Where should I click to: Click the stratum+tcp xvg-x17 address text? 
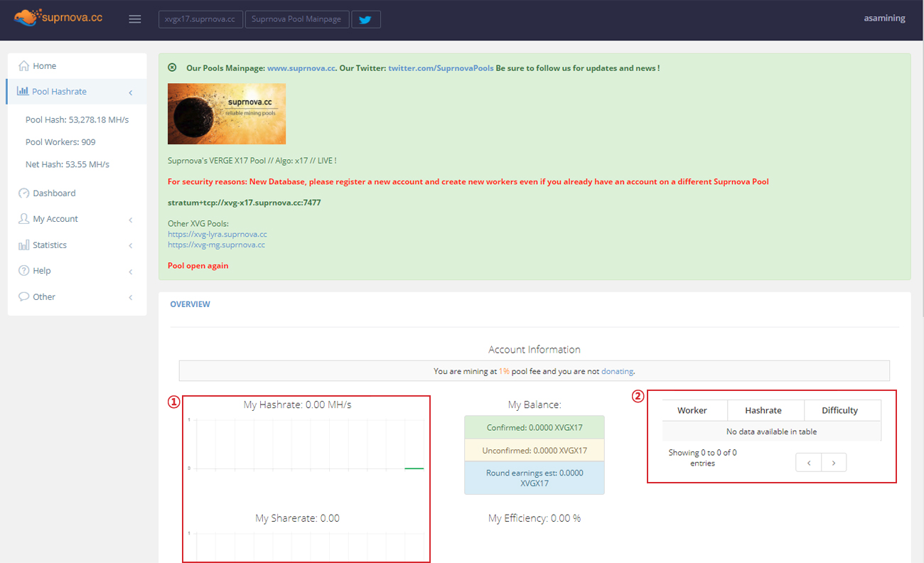tap(244, 203)
